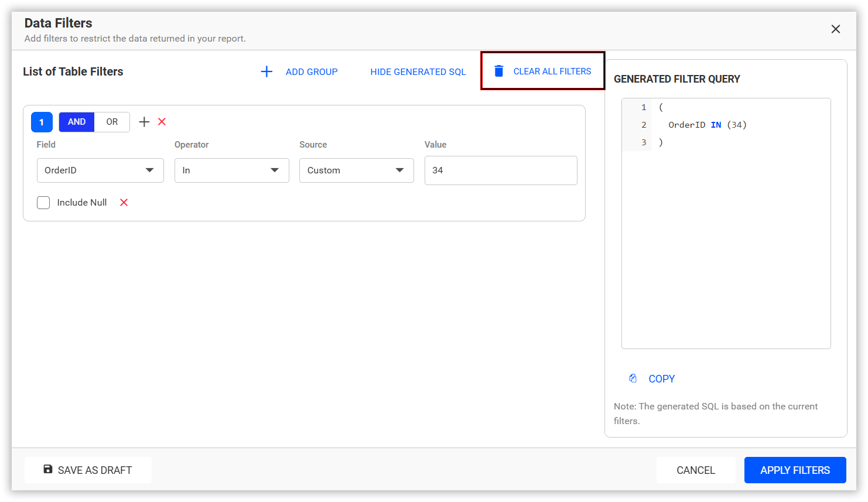Click the trash icon for Clear All Filters
868x502 pixels.
point(499,71)
